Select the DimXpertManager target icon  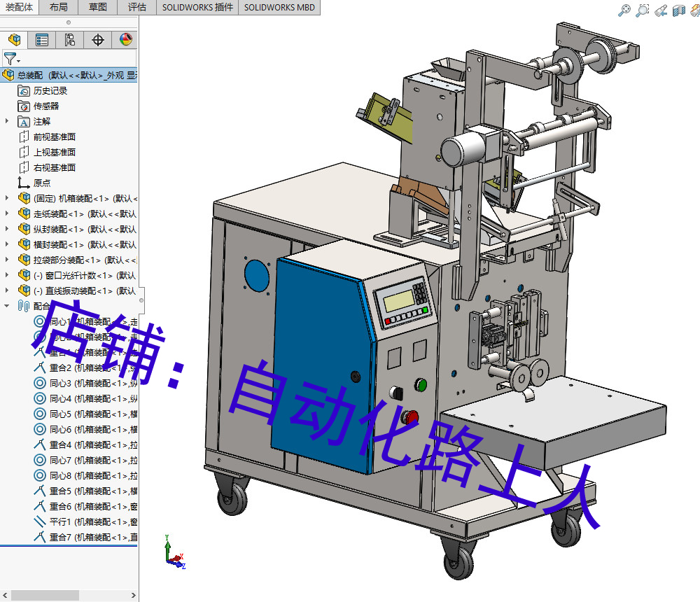[x=98, y=40]
